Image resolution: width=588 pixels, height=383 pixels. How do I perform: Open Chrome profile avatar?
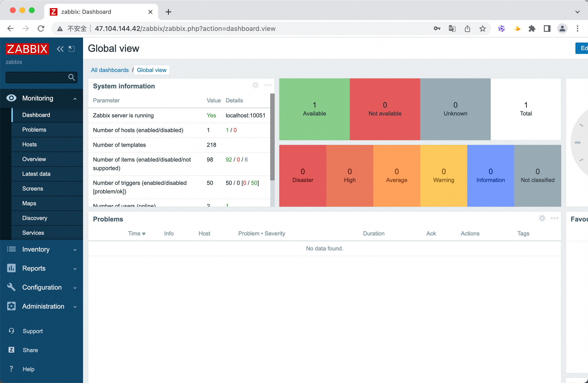(x=562, y=29)
